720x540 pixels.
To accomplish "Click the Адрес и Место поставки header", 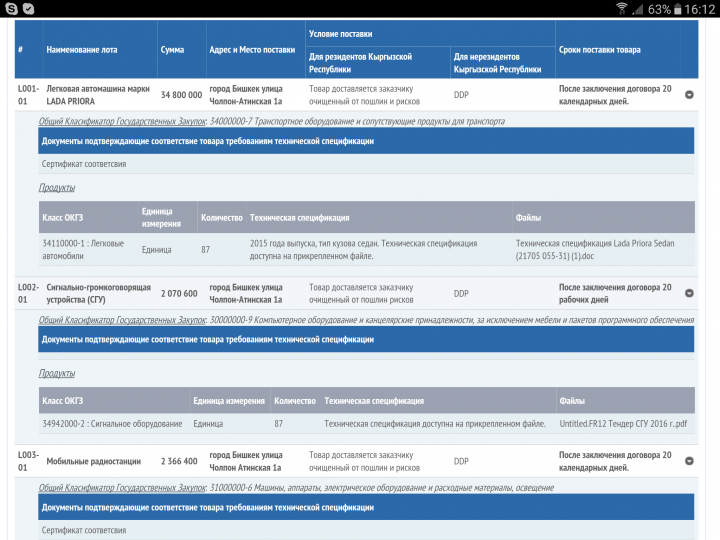I will pyautogui.click(x=252, y=50).
